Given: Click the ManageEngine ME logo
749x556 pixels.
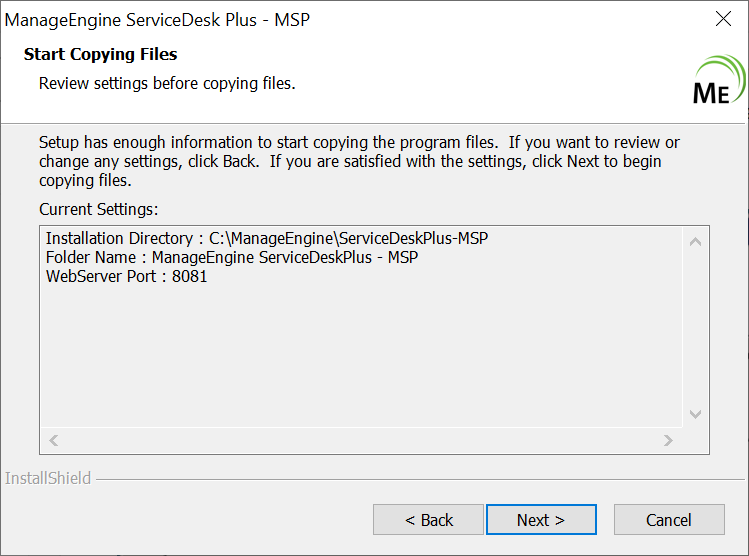Looking at the screenshot, I should pyautogui.click(x=718, y=82).
